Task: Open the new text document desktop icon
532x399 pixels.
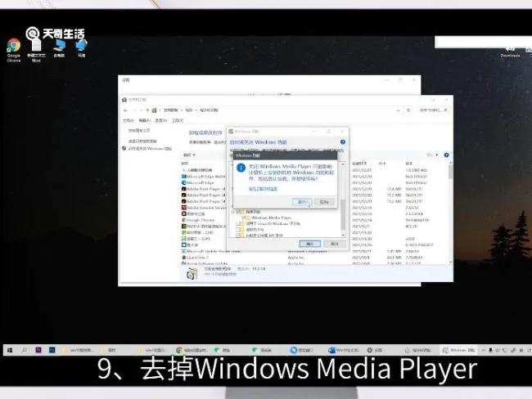Action: click(x=36, y=50)
